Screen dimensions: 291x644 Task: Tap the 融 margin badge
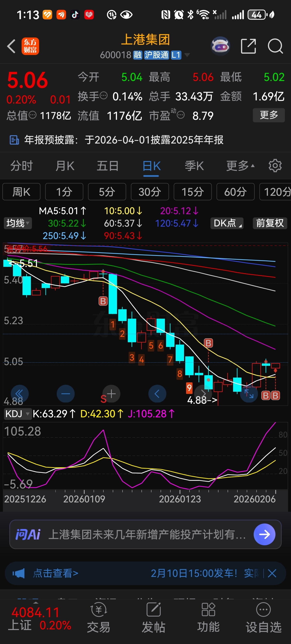point(138,55)
